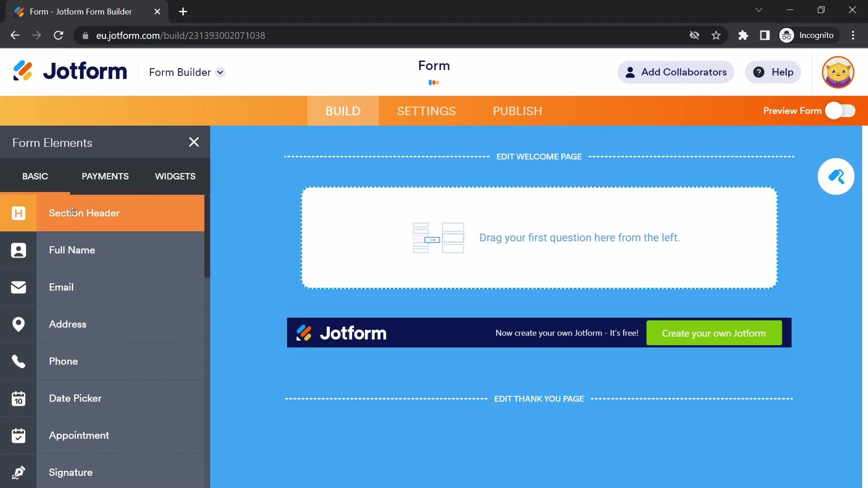Click the Address form element icon
Viewport: 868px width, 488px height.
click(x=19, y=324)
